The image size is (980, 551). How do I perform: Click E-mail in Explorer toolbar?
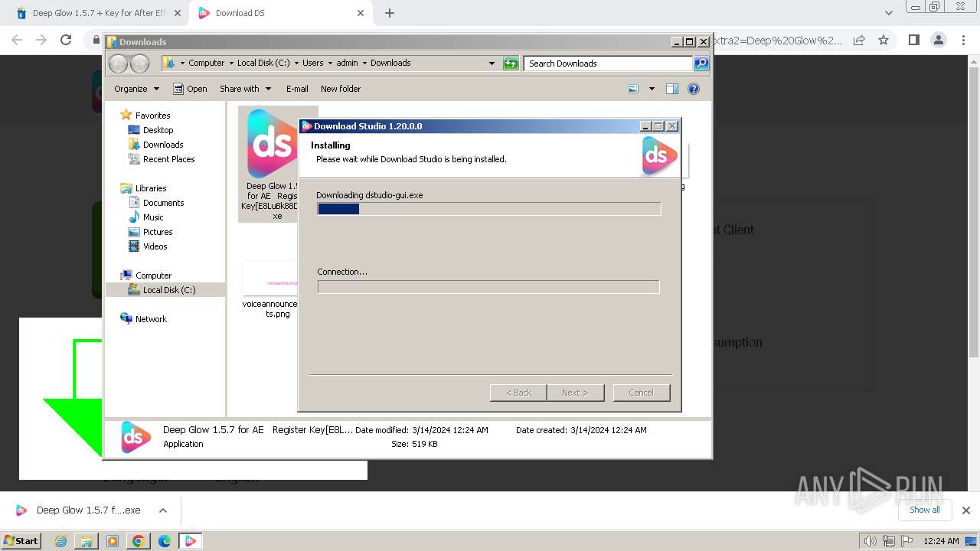pyautogui.click(x=297, y=89)
